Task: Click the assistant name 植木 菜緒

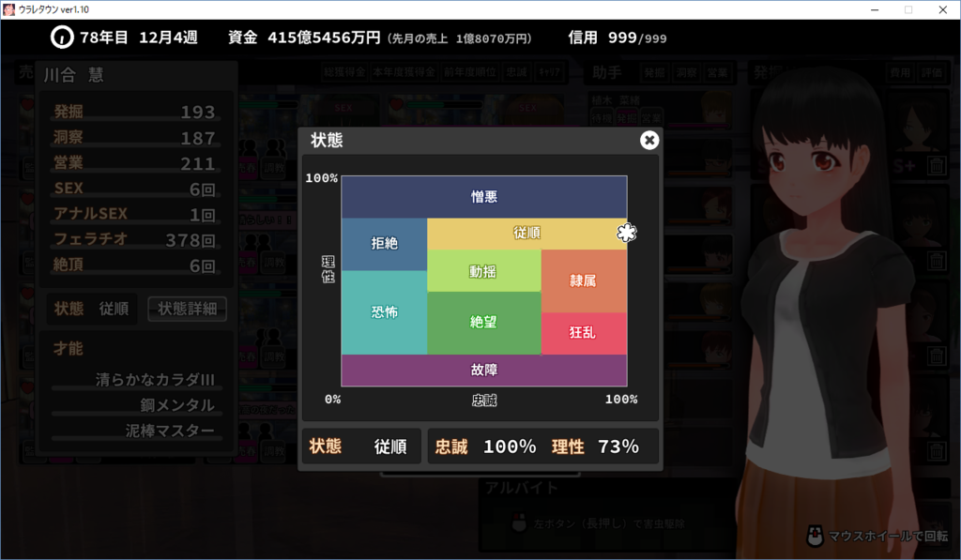Action: point(616,100)
